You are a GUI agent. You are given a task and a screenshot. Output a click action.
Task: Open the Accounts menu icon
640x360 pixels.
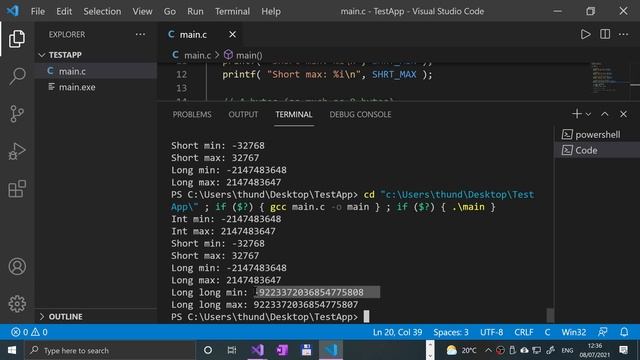(x=17, y=267)
